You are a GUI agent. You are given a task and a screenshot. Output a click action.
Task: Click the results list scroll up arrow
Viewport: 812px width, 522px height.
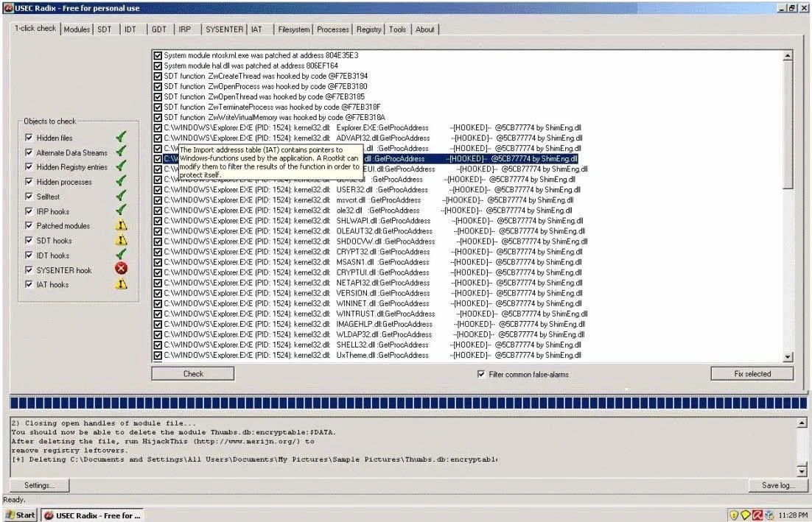[x=788, y=55]
